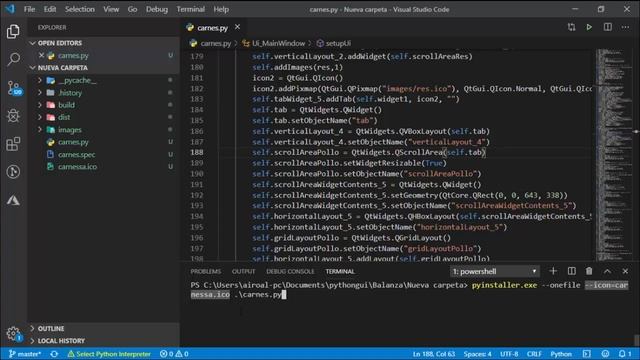This screenshot has width=640, height=360.
Task: Select the TERMINAL panel tab
Action: tap(340, 271)
